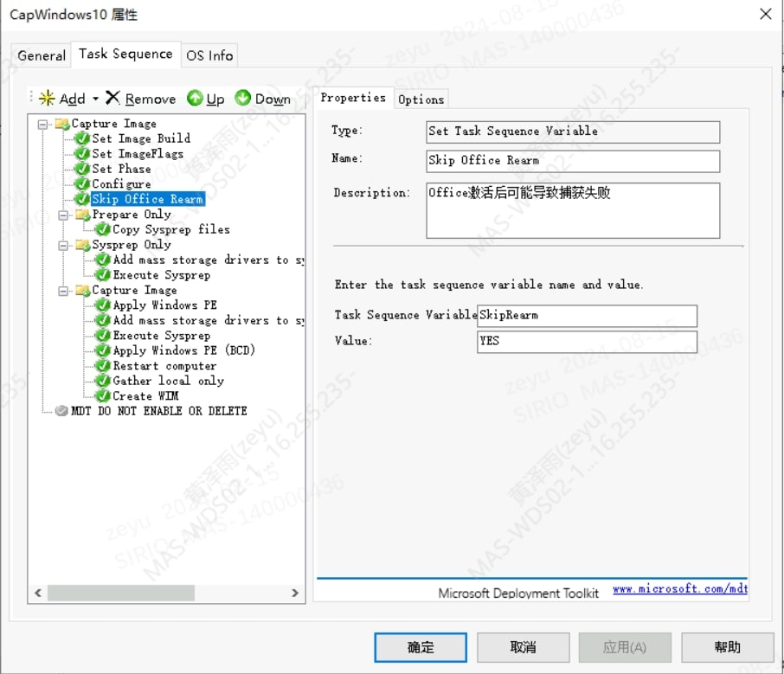This screenshot has width=784, height=674.
Task: Click the Remove step icon
Action: (x=112, y=99)
